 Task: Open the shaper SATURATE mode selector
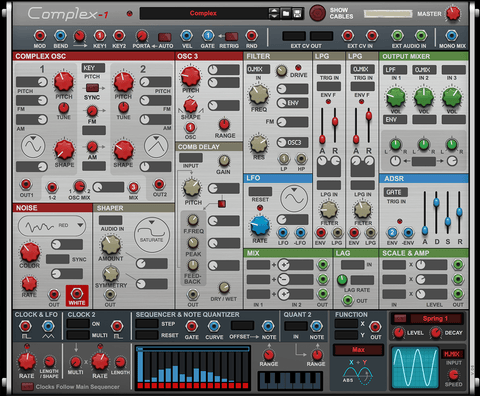[x=152, y=235]
